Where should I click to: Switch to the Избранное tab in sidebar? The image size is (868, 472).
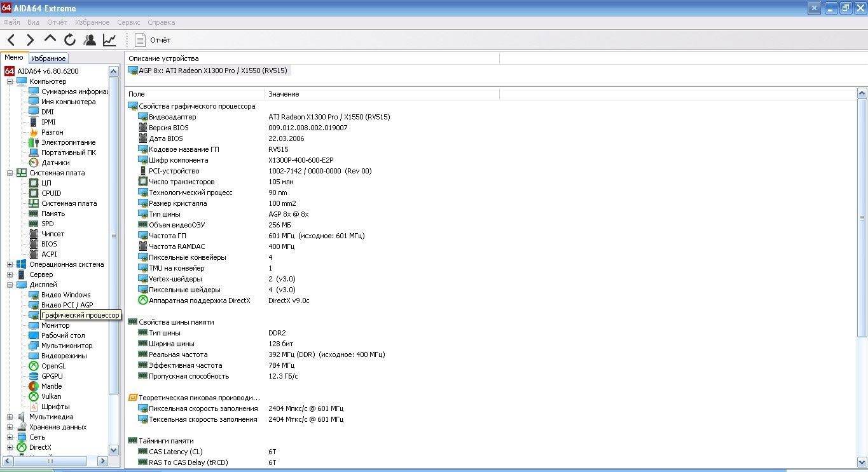click(x=48, y=58)
